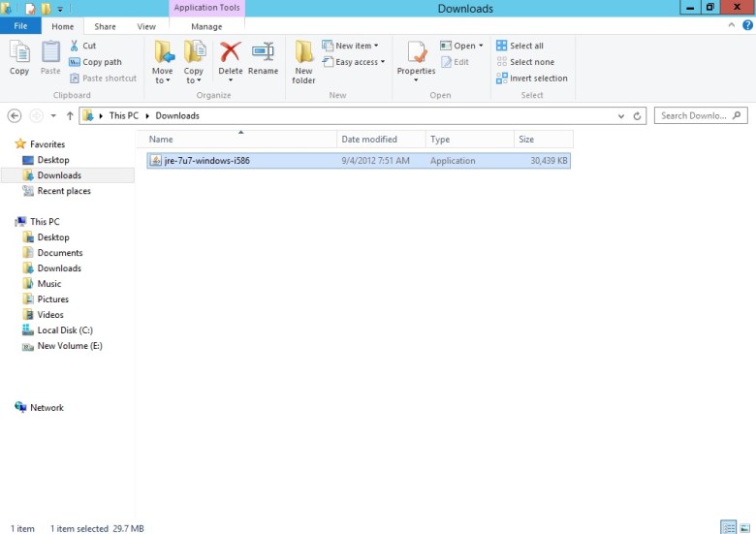Sort files by Date modified column
This screenshot has height=534, width=756.
(x=369, y=140)
